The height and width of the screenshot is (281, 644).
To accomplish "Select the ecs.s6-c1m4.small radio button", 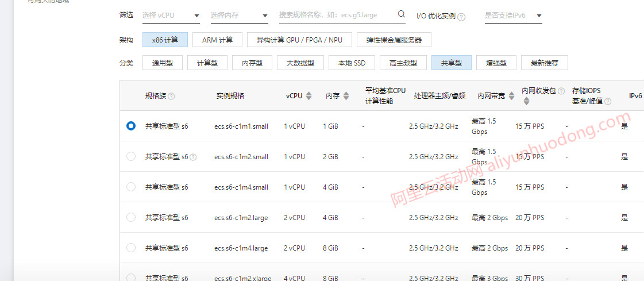I will click(x=131, y=187).
